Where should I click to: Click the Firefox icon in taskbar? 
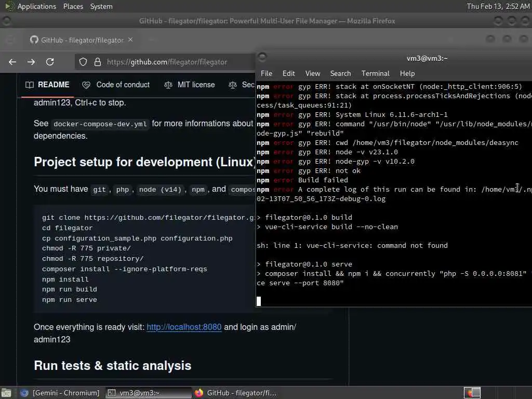(x=199, y=393)
